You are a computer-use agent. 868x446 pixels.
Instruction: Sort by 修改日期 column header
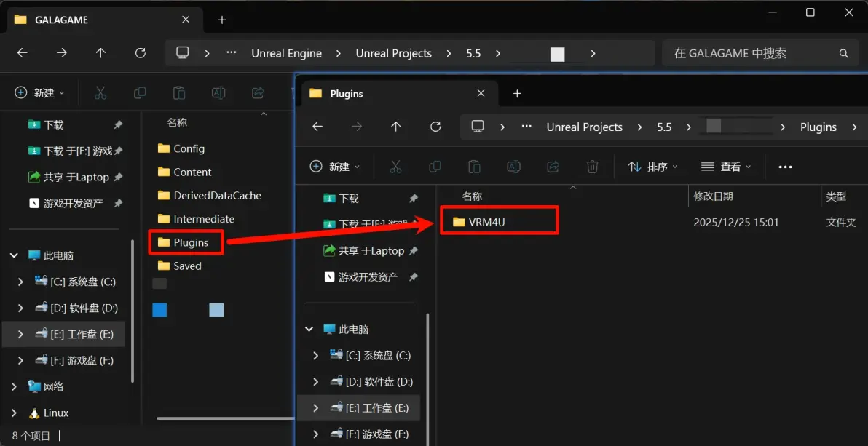[714, 196]
